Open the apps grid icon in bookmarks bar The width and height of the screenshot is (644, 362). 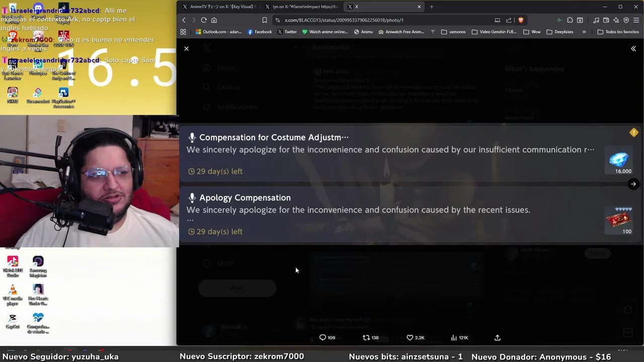click(x=183, y=32)
